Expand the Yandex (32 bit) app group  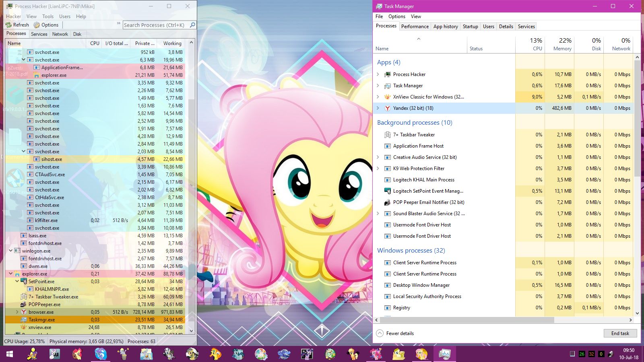378,108
